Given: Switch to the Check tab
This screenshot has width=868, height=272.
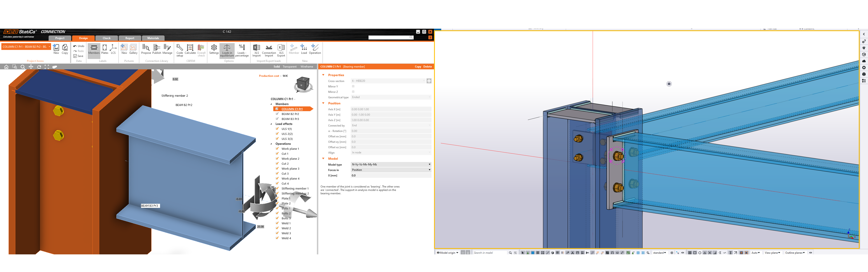Looking at the screenshot, I should [106, 38].
